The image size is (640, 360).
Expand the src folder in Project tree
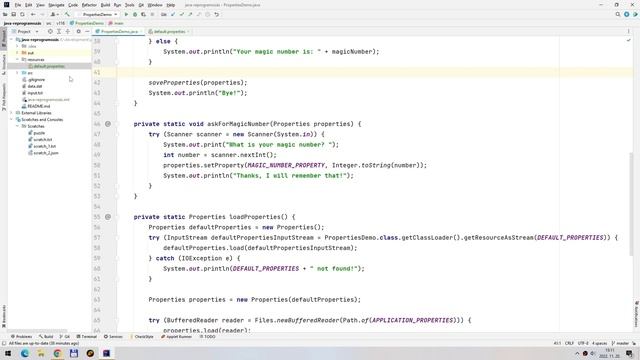17,73
